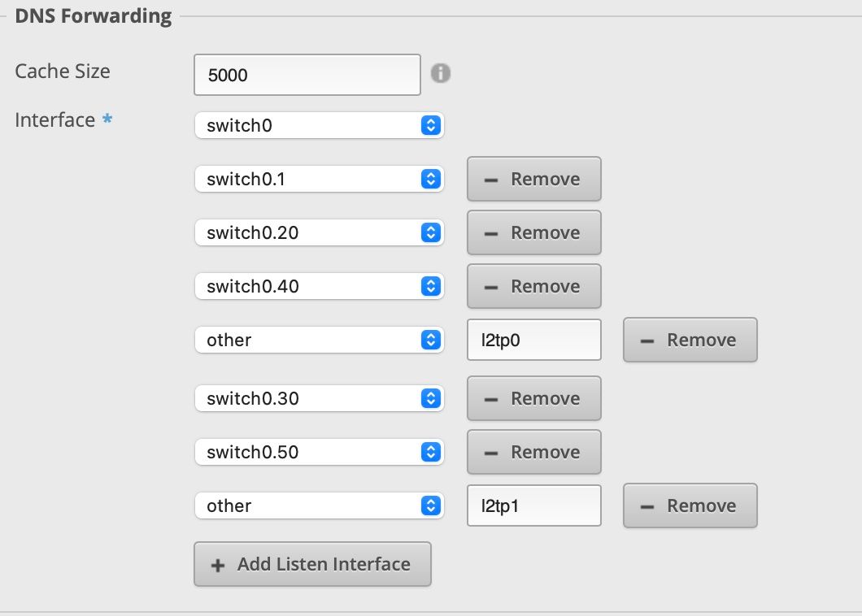Click the Cache Size info icon
862x616 pixels.
(440, 73)
